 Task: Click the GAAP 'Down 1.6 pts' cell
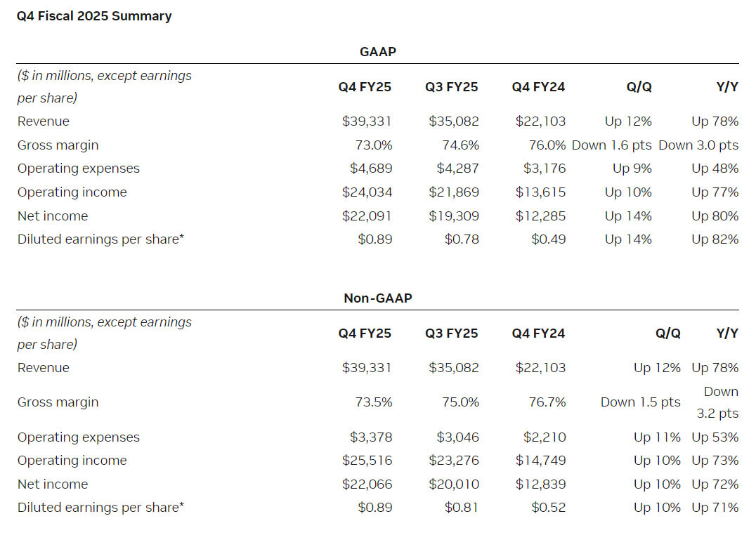[x=611, y=145]
